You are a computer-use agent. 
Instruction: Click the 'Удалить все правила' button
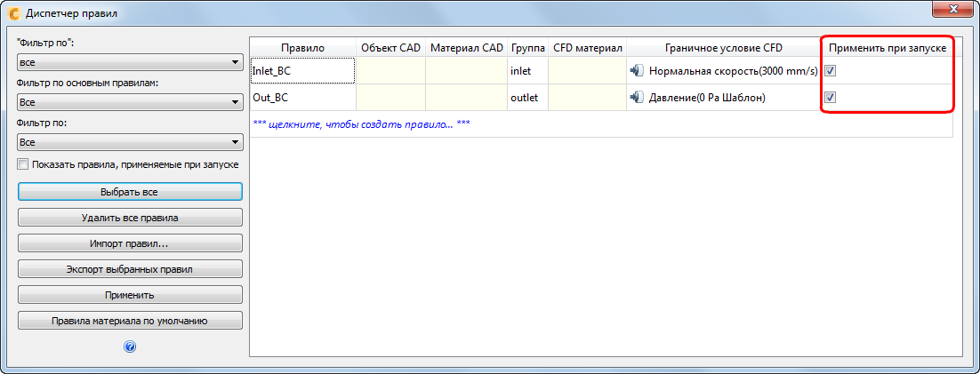(130, 218)
